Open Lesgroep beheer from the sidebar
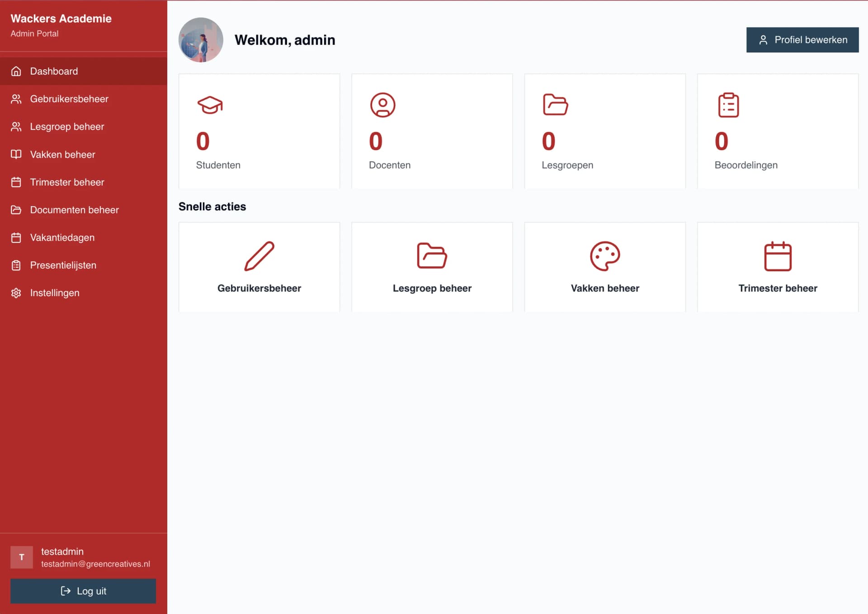 click(67, 127)
